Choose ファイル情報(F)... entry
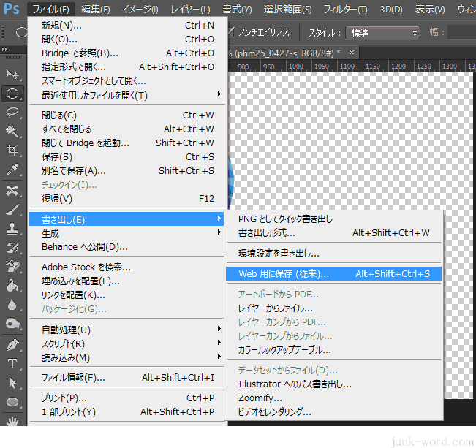Screen dimensions: 476x448 coord(127,378)
